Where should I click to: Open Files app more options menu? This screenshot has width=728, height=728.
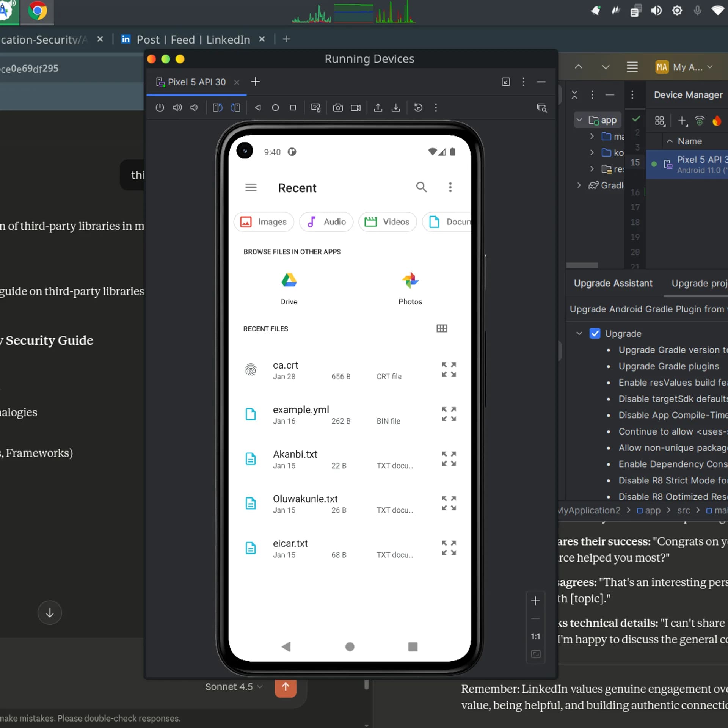(450, 187)
